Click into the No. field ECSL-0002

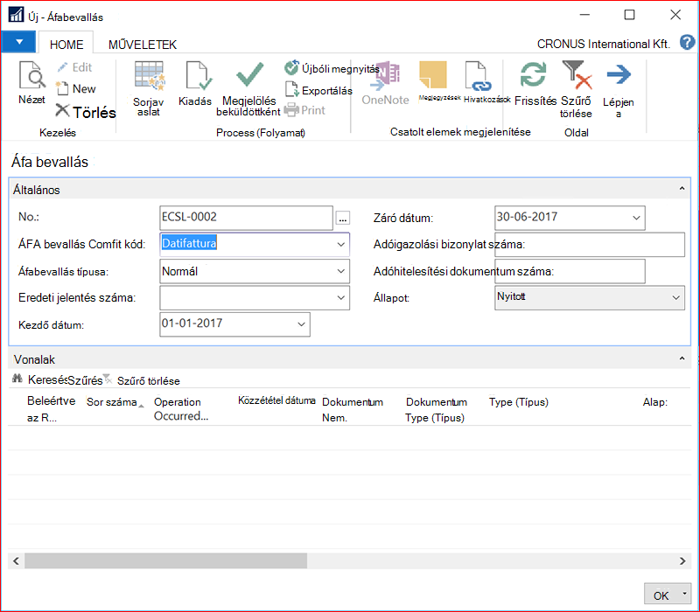point(246,218)
